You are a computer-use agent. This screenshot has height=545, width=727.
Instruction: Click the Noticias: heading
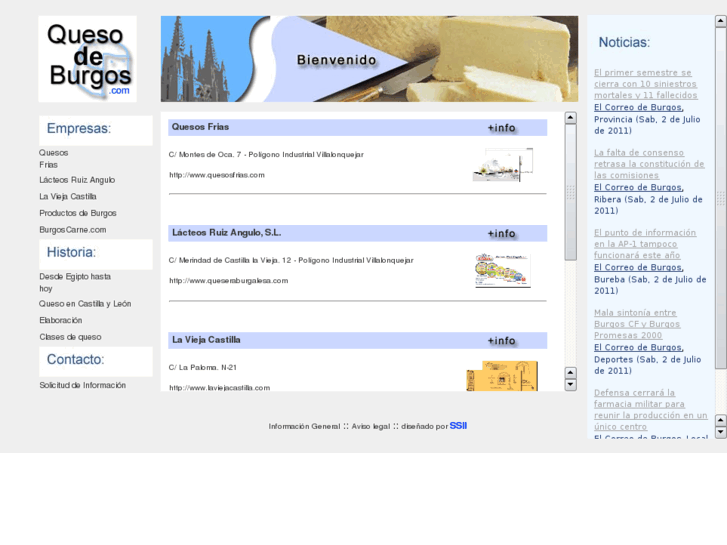pyautogui.click(x=624, y=43)
